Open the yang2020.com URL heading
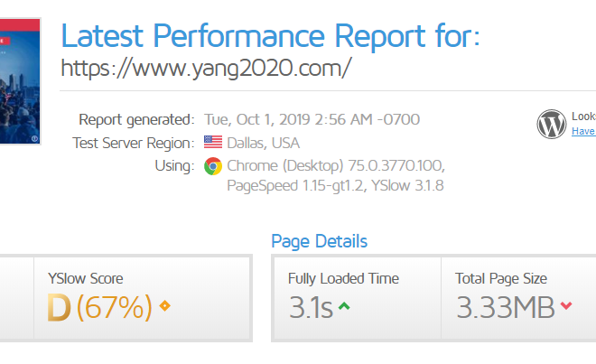This screenshot has height=364, width=596. click(x=206, y=68)
